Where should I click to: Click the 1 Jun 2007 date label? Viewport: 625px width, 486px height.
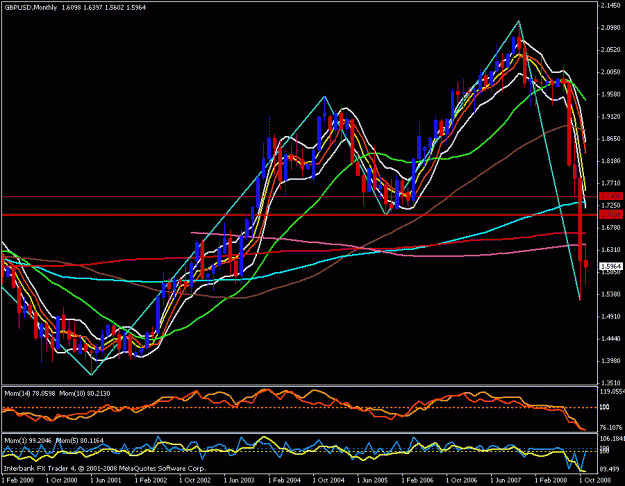506,480
